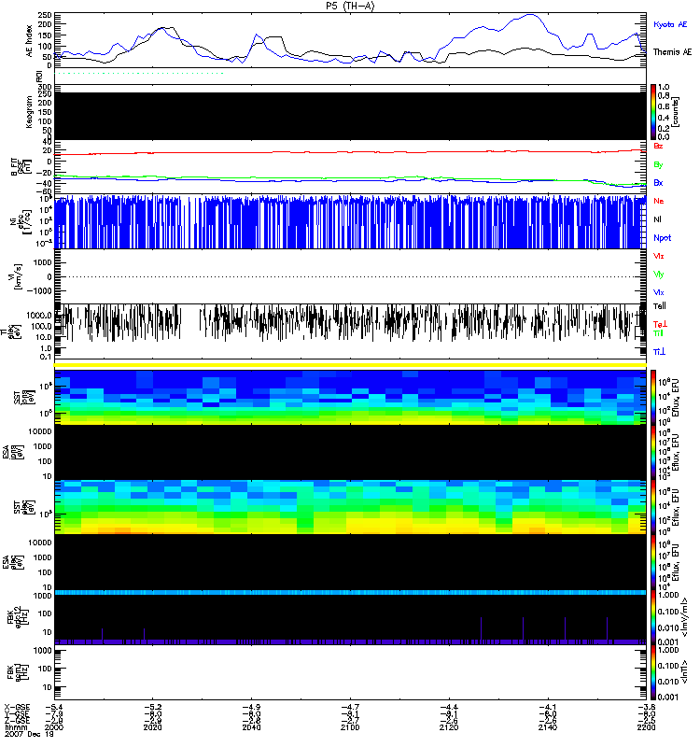Click the Keogram counts color bar

point(654,110)
